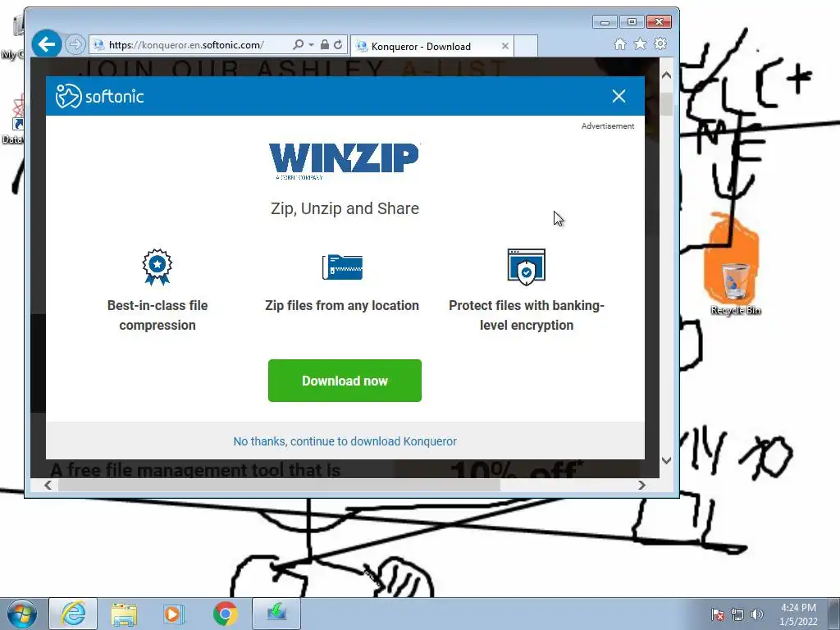The width and height of the screenshot is (840, 630).
Task: Launch Windows Media Player from taskbar
Action: pyautogui.click(x=174, y=614)
